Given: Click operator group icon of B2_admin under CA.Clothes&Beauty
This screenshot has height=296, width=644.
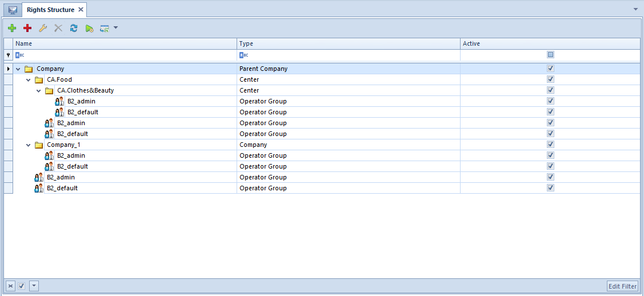Looking at the screenshot, I should (x=59, y=101).
